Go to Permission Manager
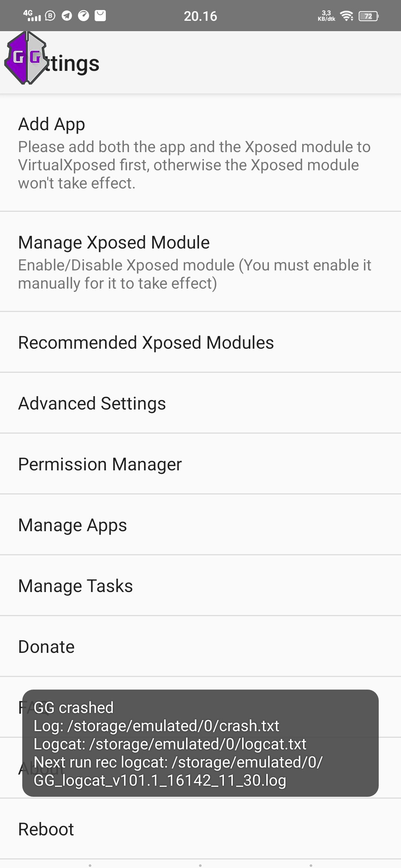401x868 pixels. point(200,464)
